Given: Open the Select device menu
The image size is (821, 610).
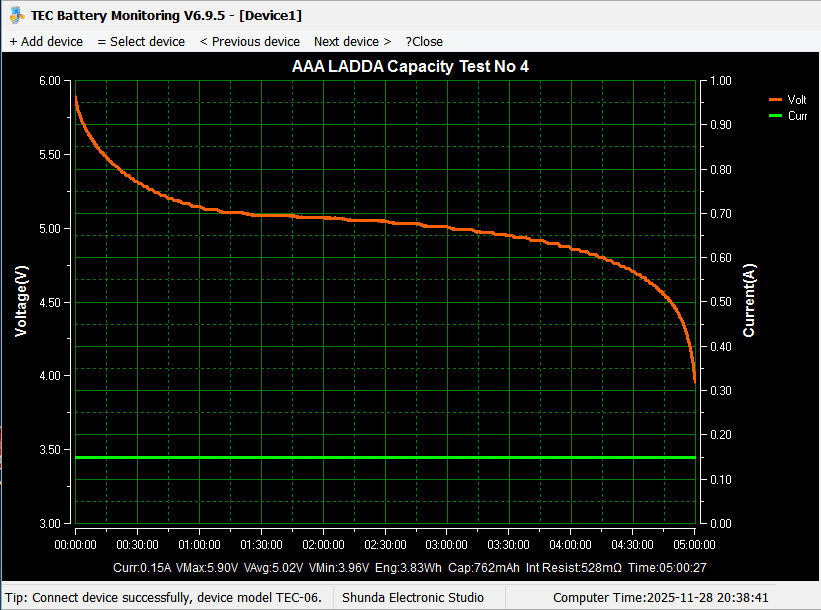Looking at the screenshot, I should [141, 41].
